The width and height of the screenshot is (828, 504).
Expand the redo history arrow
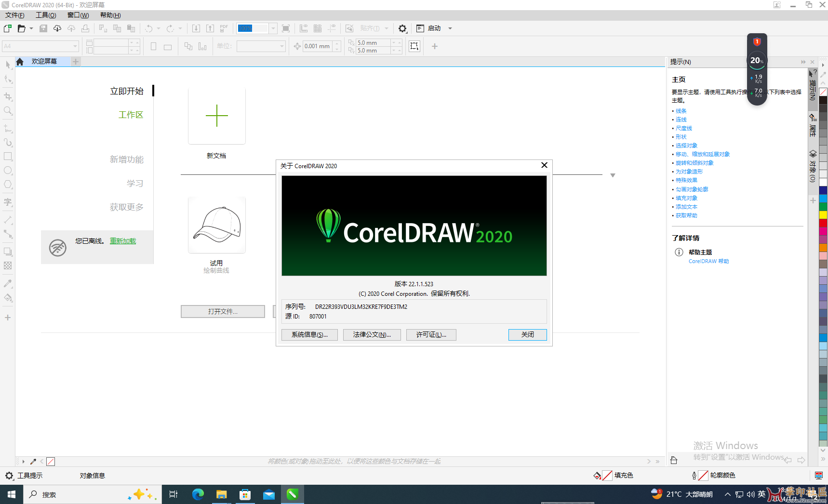tap(180, 28)
